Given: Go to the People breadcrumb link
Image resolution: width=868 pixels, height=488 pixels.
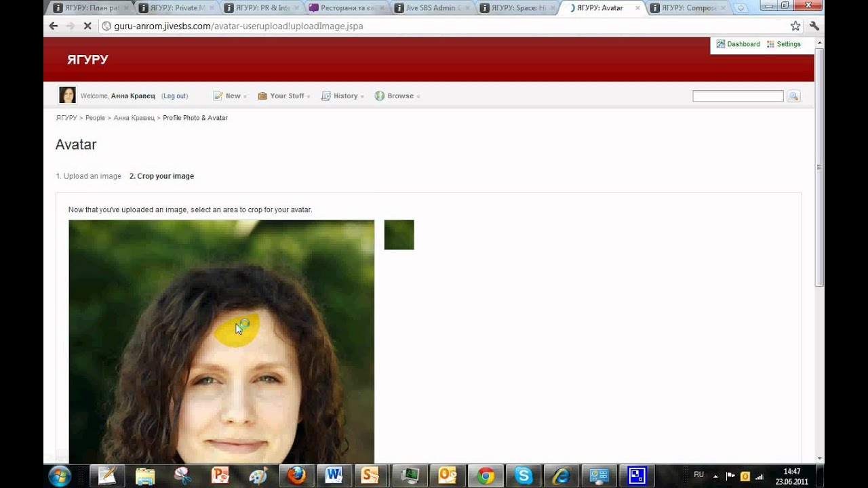Looking at the screenshot, I should tap(95, 118).
